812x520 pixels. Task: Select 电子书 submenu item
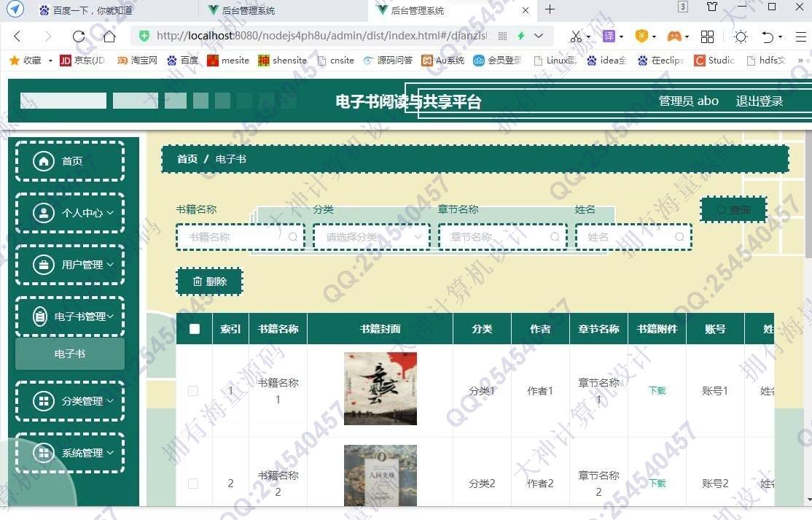(70, 354)
